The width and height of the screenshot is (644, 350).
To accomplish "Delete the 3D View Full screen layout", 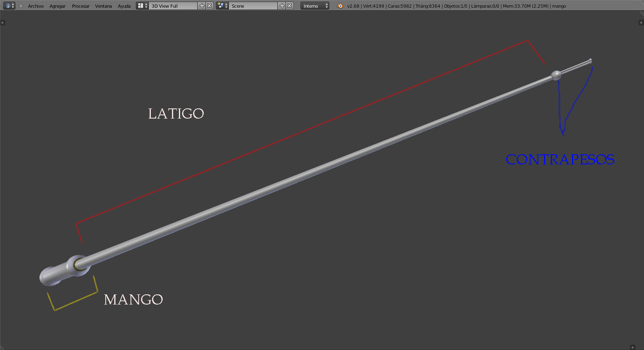I will tap(209, 6).
